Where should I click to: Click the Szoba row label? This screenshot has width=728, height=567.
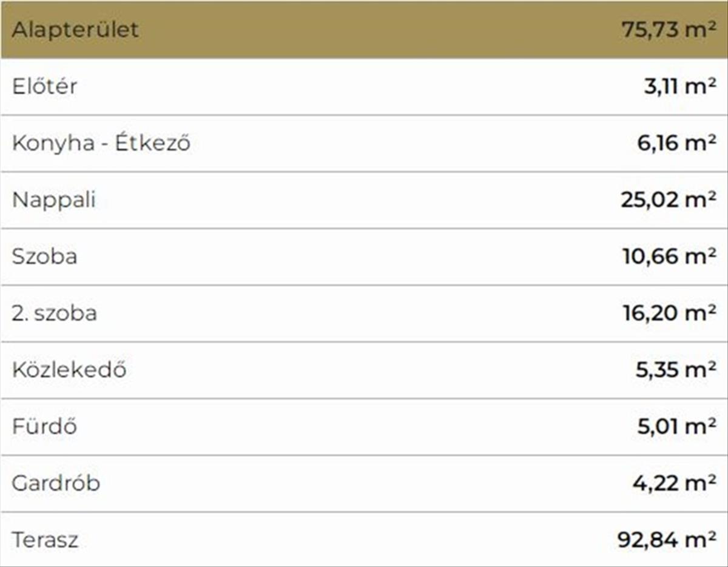[45, 257]
